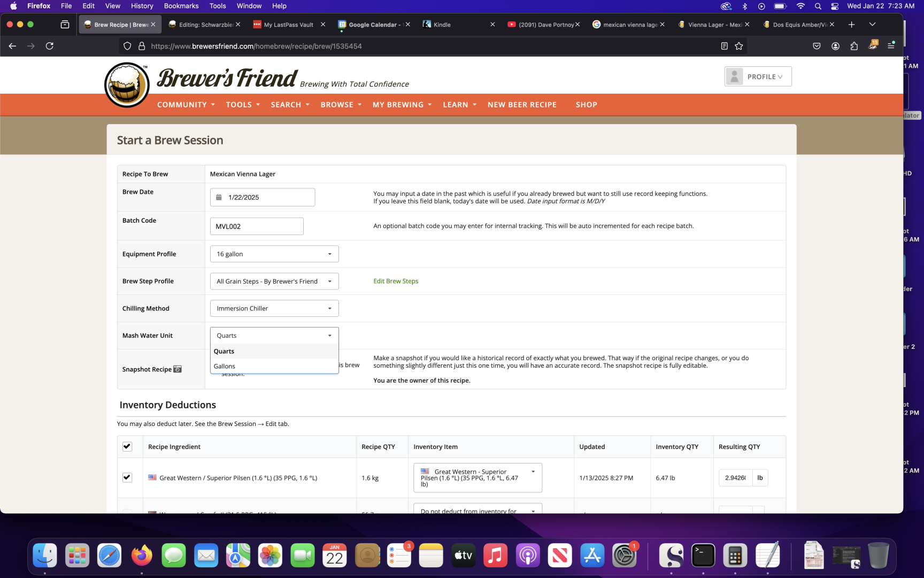This screenshot has width=924, height=578.
Task: Click the Edit Brew Steps link
Action: [396, 281]
